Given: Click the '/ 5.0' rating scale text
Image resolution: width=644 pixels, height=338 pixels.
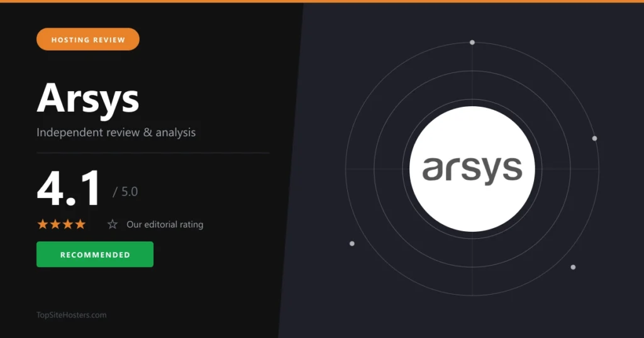Looking at the screenshot, I should 125,192.
